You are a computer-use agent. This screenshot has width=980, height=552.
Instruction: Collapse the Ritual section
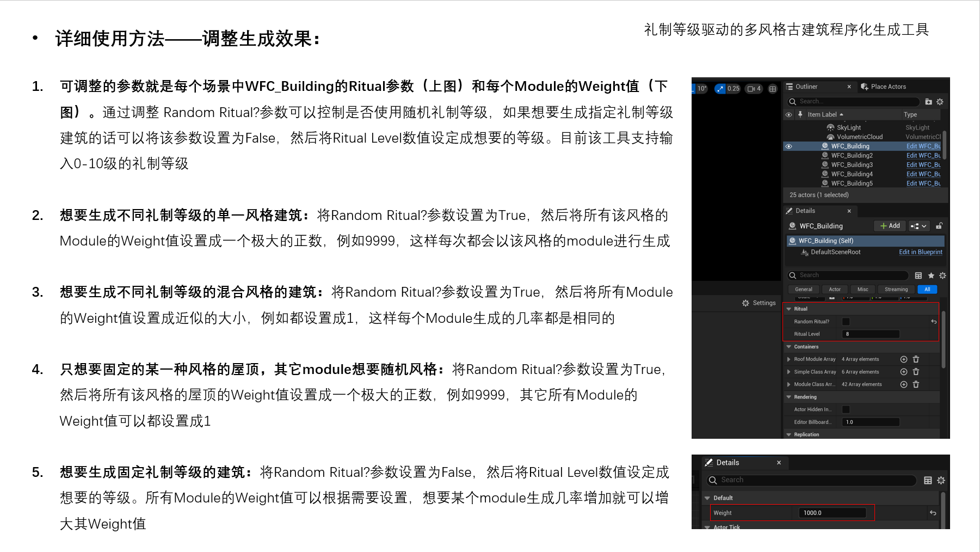789,309
